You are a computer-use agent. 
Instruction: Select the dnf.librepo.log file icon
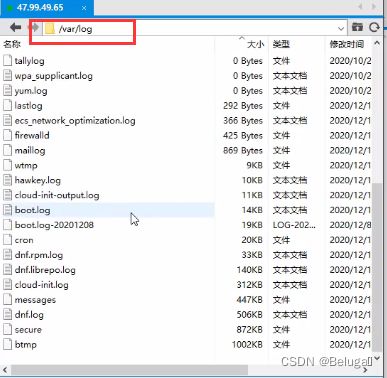tap(7, 270)
